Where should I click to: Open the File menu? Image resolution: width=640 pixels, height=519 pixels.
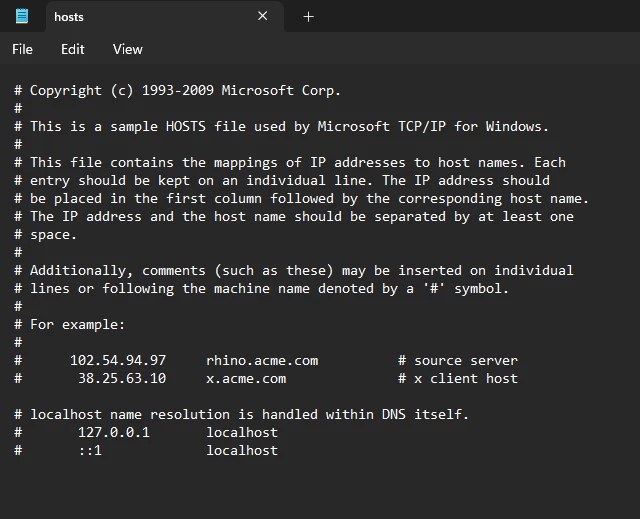(x=22, y=49)
